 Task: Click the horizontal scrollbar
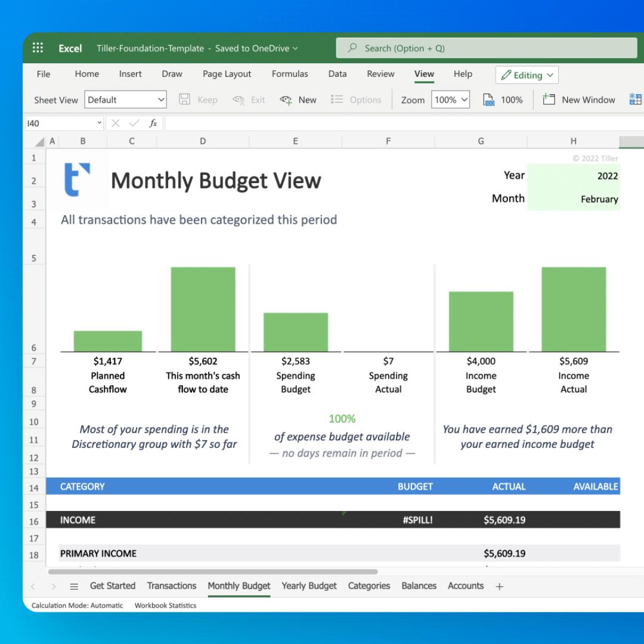pos(213,572)
